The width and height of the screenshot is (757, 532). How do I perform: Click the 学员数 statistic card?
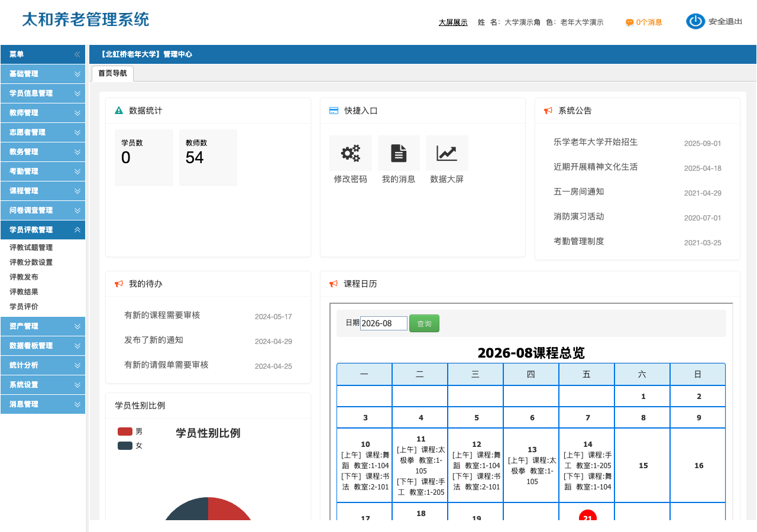point(144,157)
